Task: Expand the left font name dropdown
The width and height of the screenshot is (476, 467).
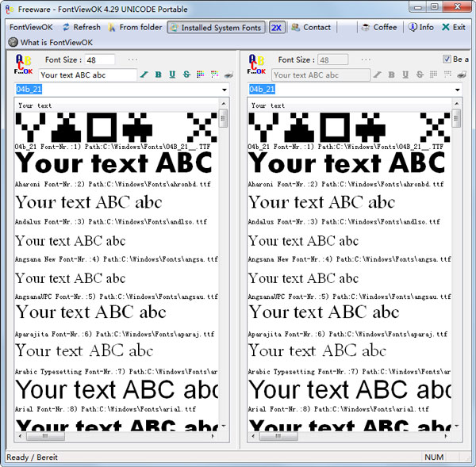Action: click(225, 90)
